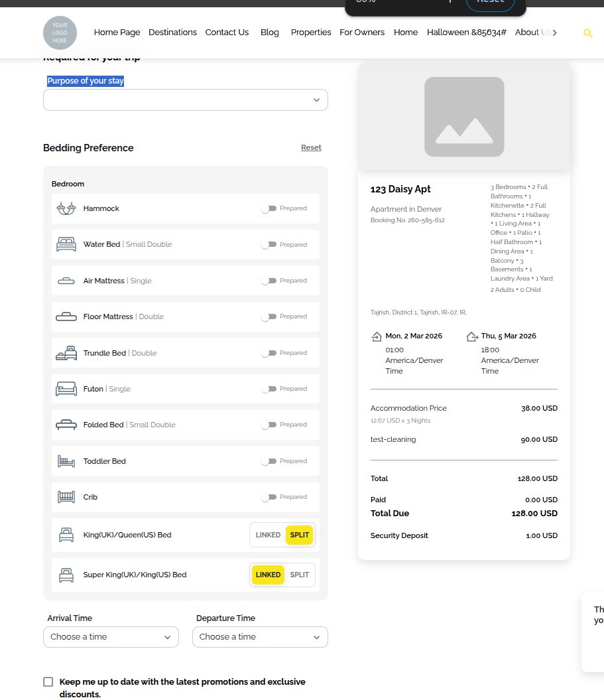Click the 123 Daisy Apt title

(400, 189)
